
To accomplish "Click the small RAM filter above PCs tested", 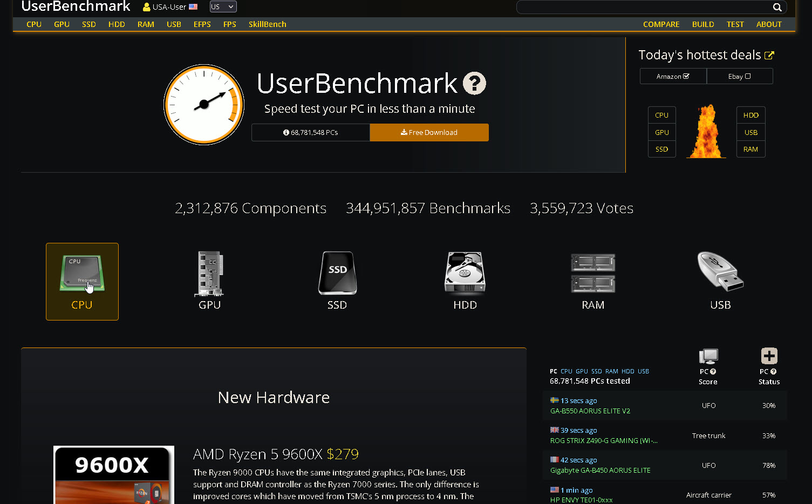I will tap(612, 371).
